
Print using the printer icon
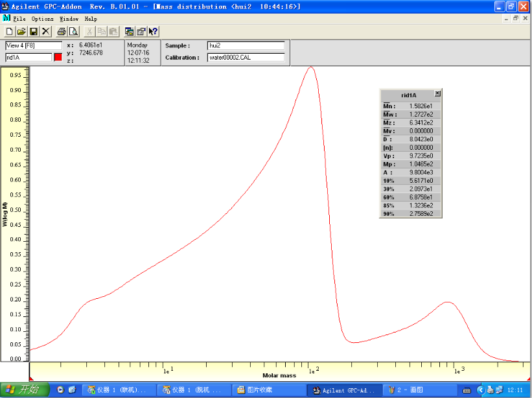click(x=62, y=32)
